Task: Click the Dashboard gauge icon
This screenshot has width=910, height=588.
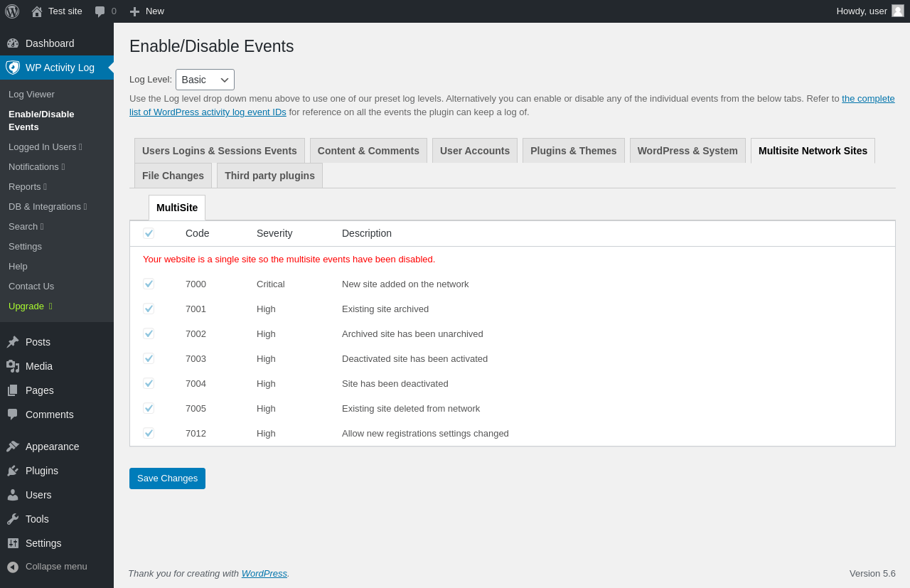Action: point(13,43)
